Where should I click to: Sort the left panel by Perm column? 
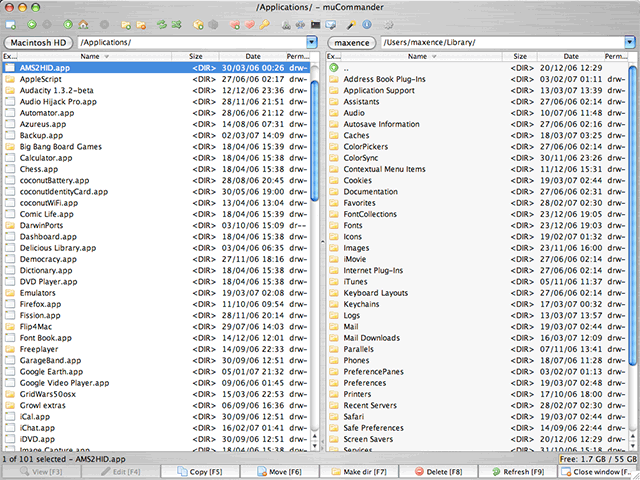[x=298, y=56]
